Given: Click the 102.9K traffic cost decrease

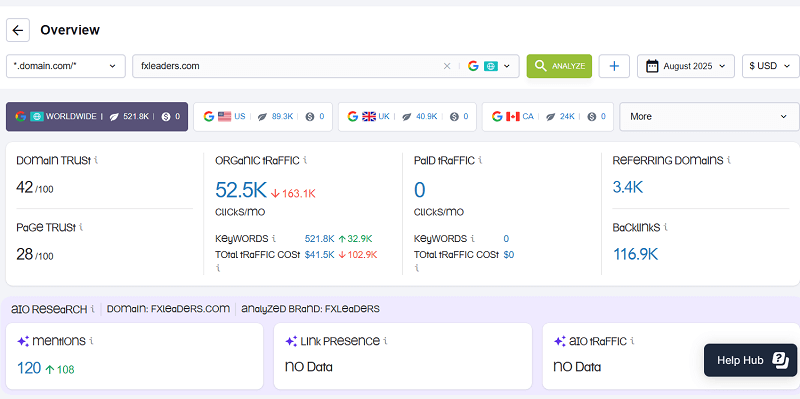Looking at the screenshot, I should (x=358, y=254).
